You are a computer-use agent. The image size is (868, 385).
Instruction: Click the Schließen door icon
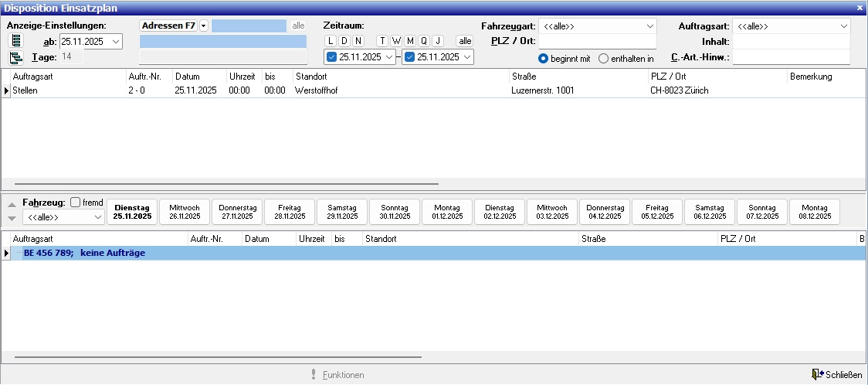(x=817, y=375)
